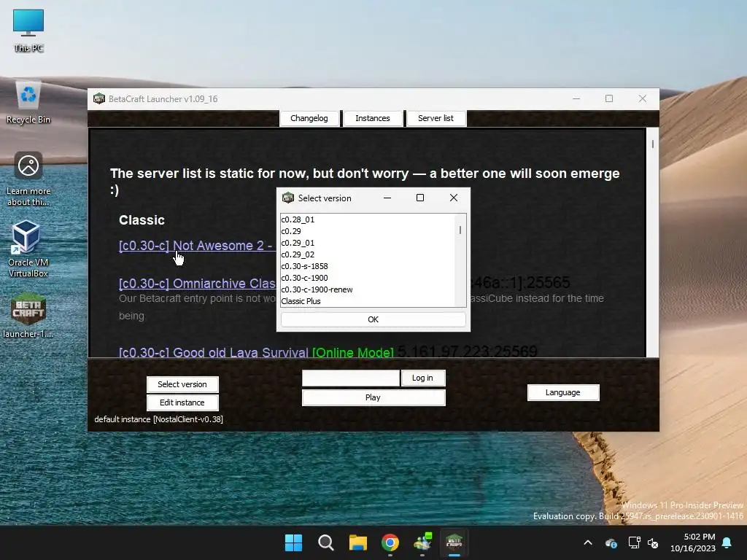Maximize the Select version dialog
The width and height of the screenshot is (747, 560).
pos(420,198)
